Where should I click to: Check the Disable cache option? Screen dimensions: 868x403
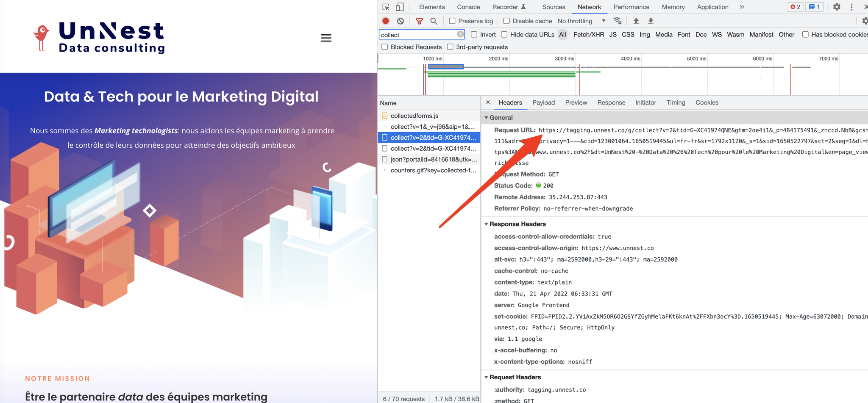(x=506, y=21)
